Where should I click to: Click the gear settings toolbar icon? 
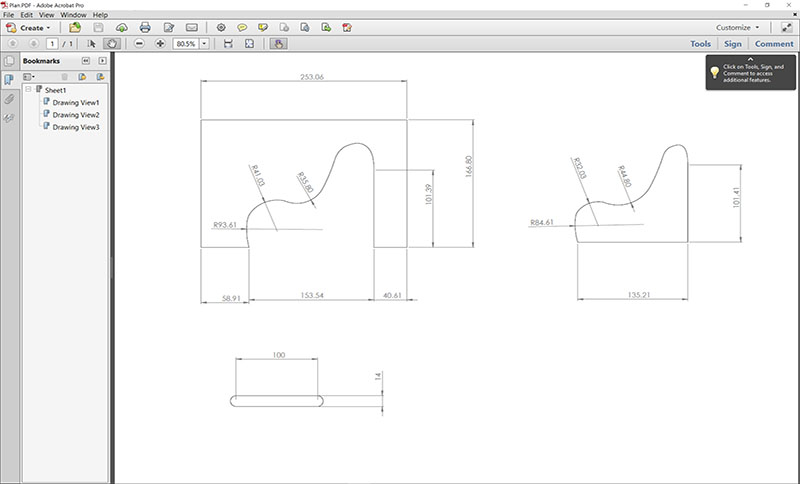[221, 28]
